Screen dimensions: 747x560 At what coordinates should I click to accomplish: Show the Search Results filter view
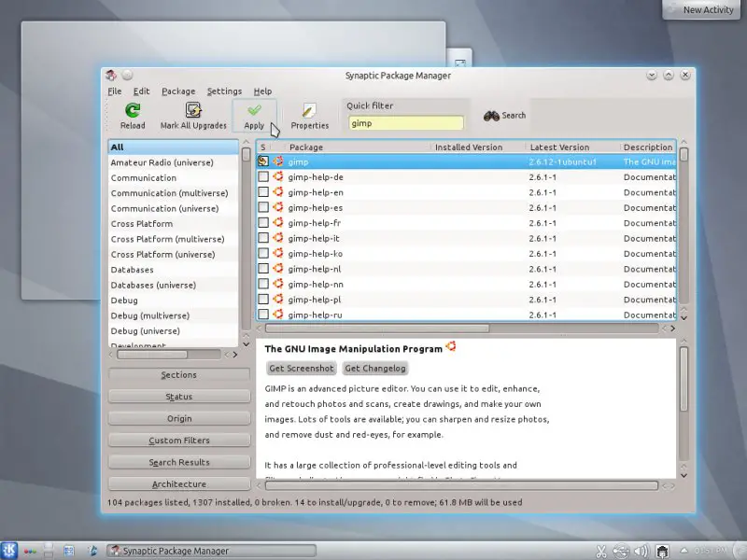point(179,462)
